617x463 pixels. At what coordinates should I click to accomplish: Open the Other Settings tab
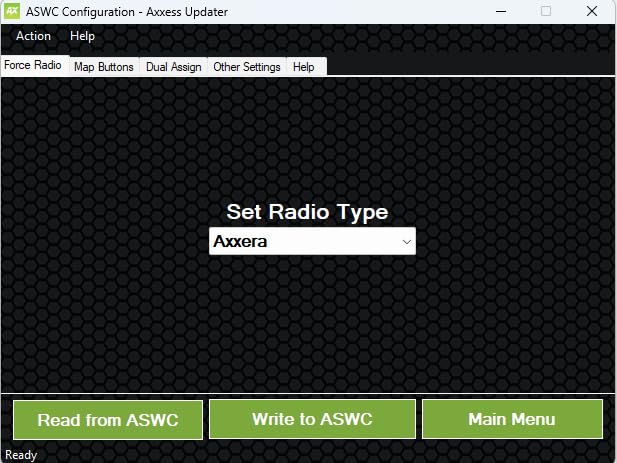[247, 67]
